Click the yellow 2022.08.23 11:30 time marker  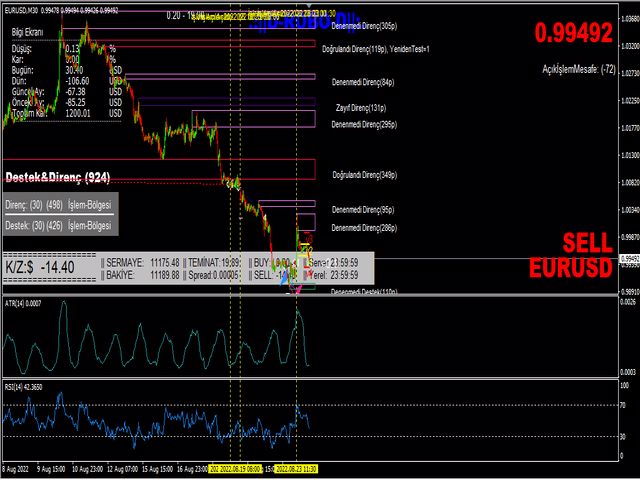tap(296, 469)
